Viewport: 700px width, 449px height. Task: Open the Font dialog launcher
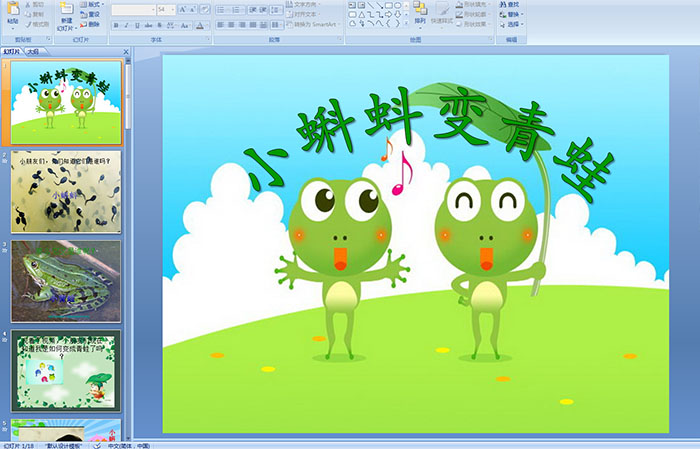point(209,40)
